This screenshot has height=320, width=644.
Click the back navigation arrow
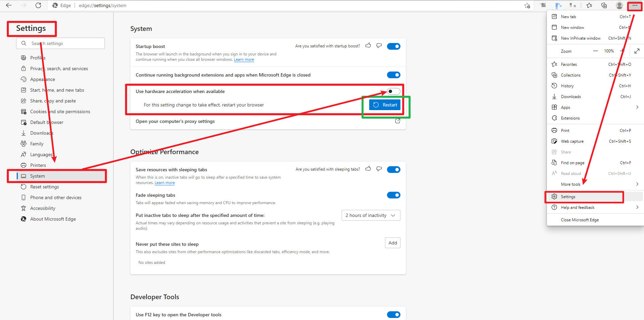pos(9,5)
